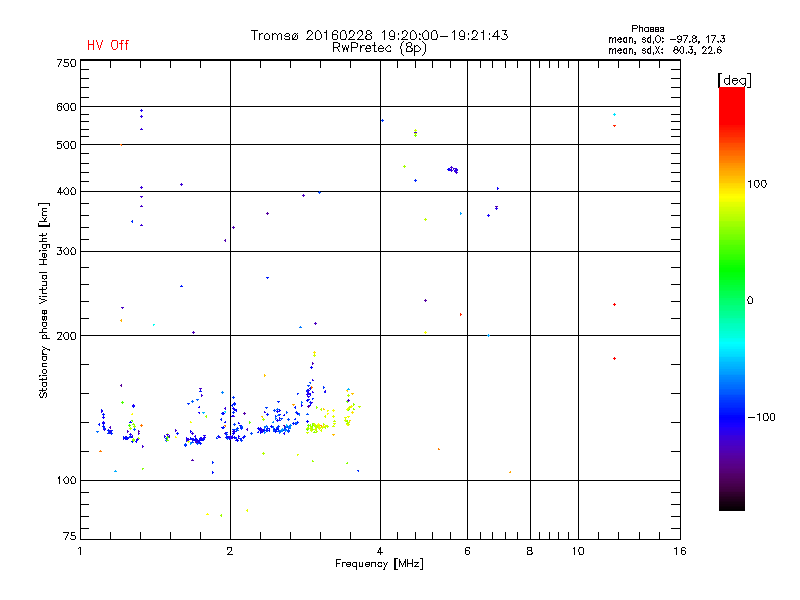The width and height of the screenshot is (800, 600).
Task: Click the x-axis tick label '4'
Action: point(380,551)
